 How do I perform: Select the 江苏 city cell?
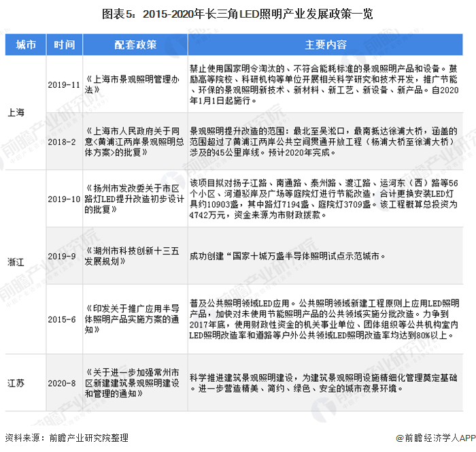(x=16, y=383)
